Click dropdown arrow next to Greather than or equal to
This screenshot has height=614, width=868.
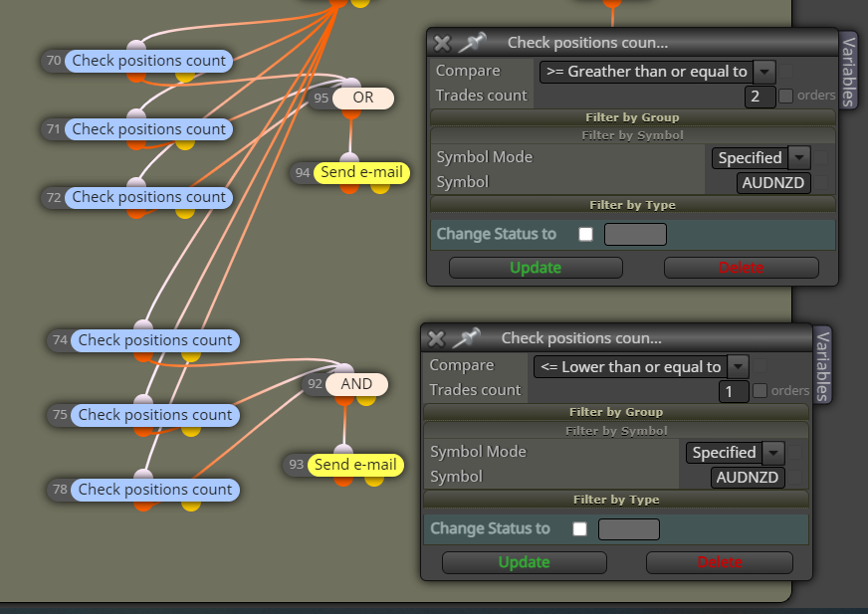point(764,72)
